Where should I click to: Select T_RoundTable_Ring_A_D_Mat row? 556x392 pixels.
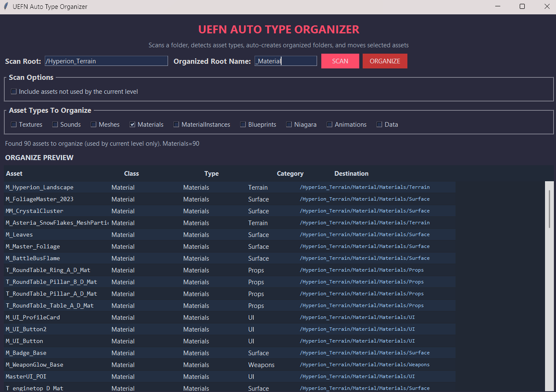pos(230,270)
